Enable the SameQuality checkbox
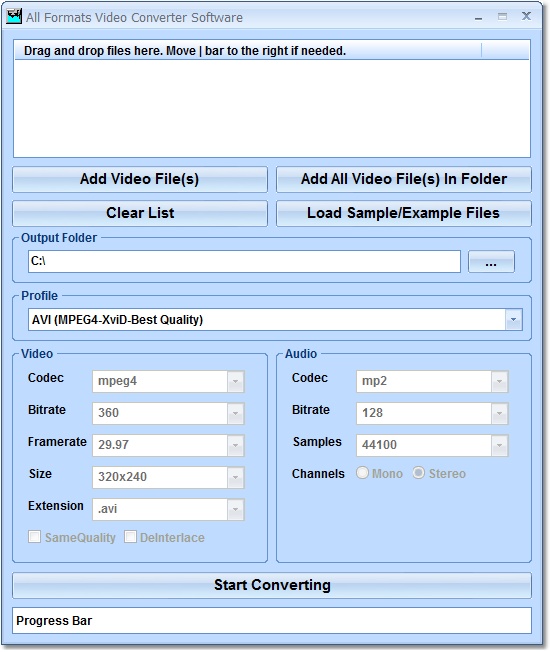This screenshot has width=550, height=652. [x=35, y=537]
